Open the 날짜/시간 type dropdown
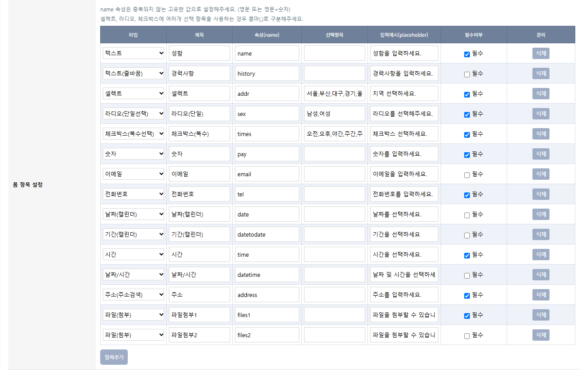Viewport: 588px width, 370px height. [x=133, y=275]
